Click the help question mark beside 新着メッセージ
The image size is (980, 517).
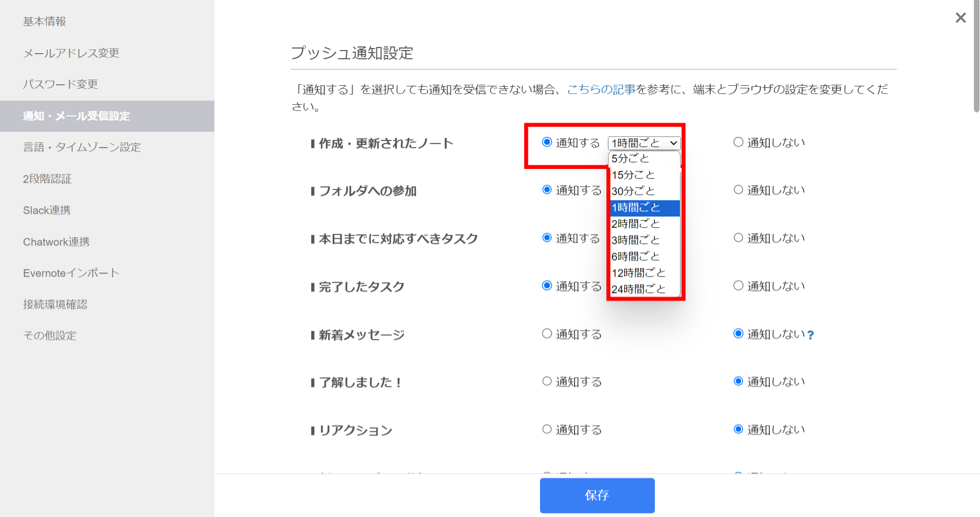pyautogui.click(x=812, y=335)
